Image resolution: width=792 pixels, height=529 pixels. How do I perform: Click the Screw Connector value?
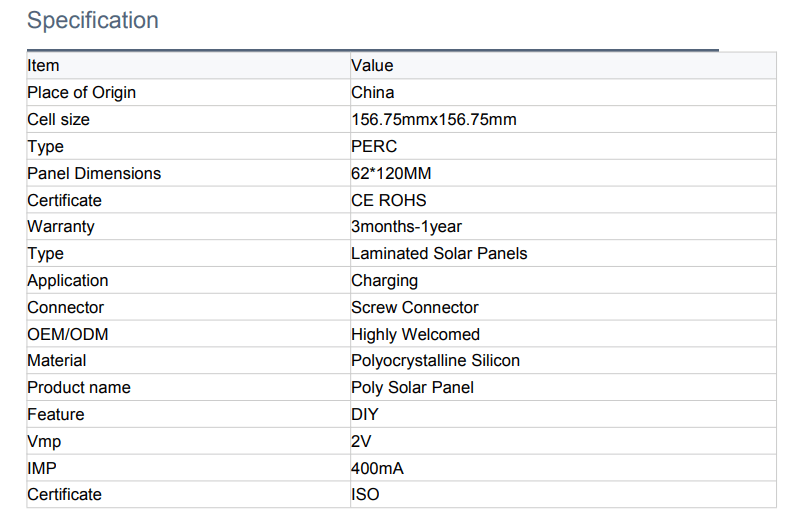tap(415, 308)
